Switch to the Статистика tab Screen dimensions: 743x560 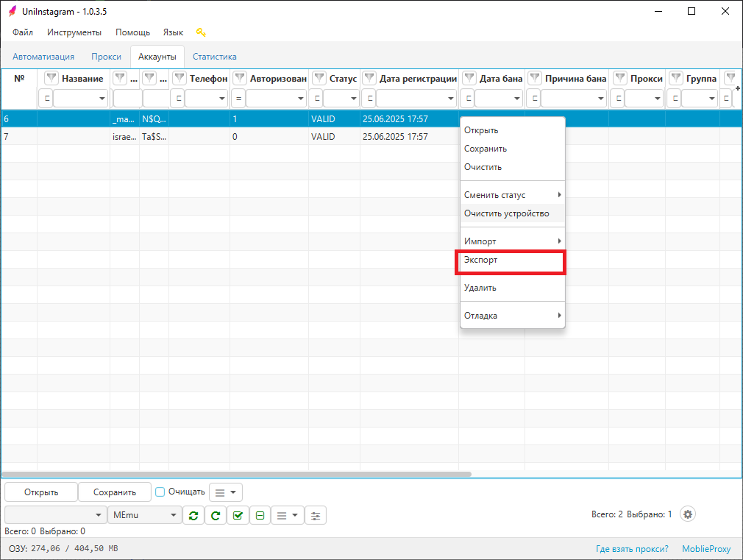click(x=214, y=57)
